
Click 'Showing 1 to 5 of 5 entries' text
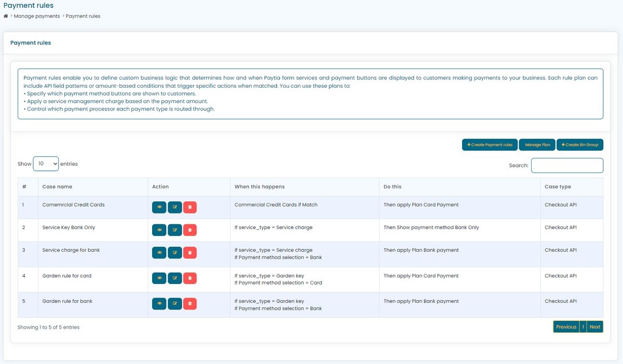(x=48, y=327)
